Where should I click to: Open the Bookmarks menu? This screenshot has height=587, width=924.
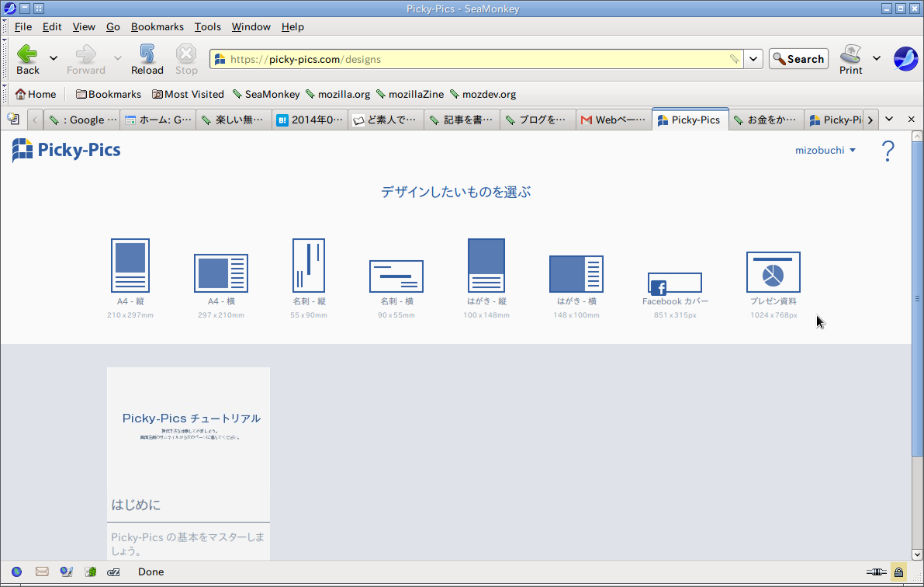pyautogui.click(x=157, y=26)
